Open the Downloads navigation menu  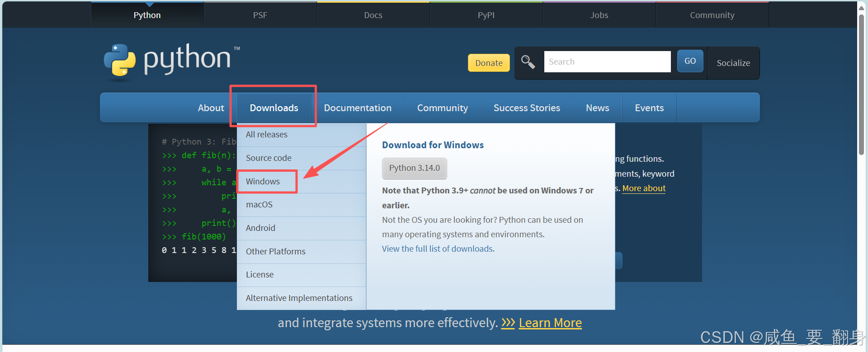point(274,108)
